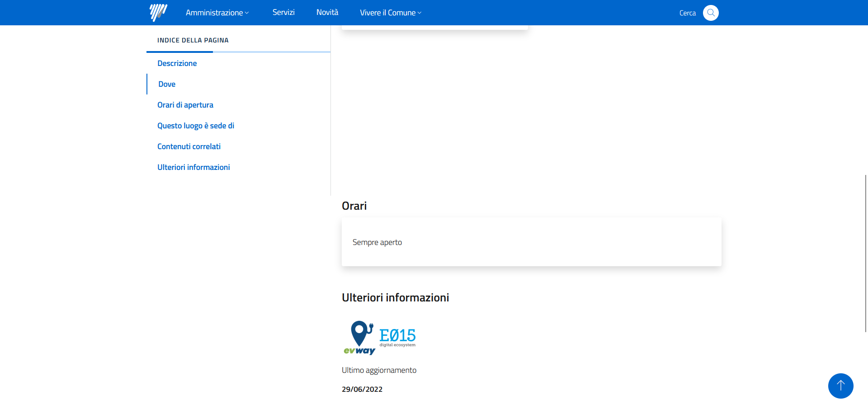Click the vertical page scrollbar
Viewport: 868px width, 409px height.
pos(865,253)
